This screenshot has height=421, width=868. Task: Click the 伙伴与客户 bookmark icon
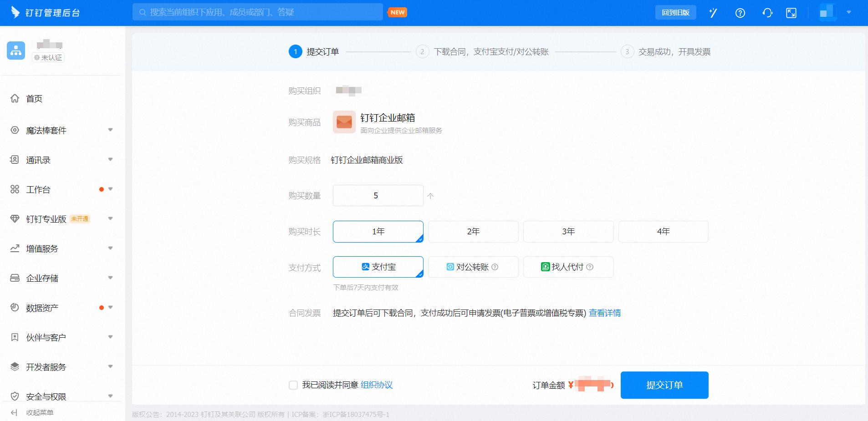coord(15,337)
